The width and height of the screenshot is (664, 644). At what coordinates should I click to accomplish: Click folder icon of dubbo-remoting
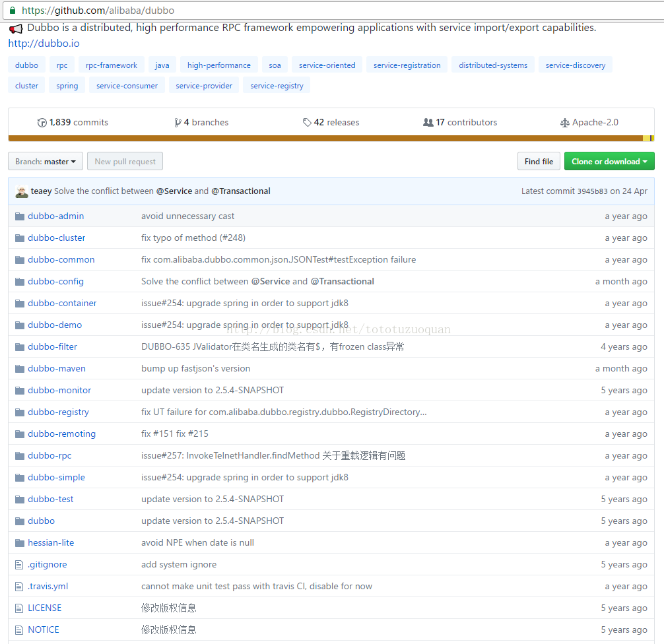(x=20, y=434)
